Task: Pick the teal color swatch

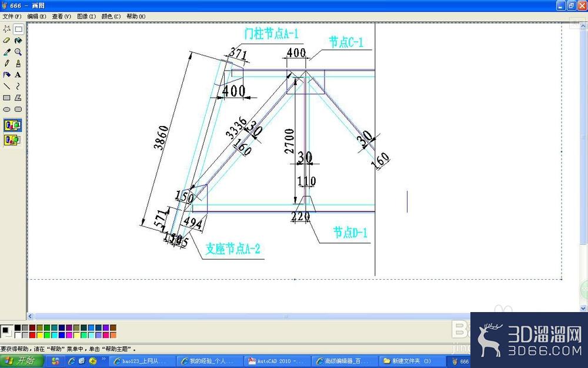Action: tap(54, 328)
